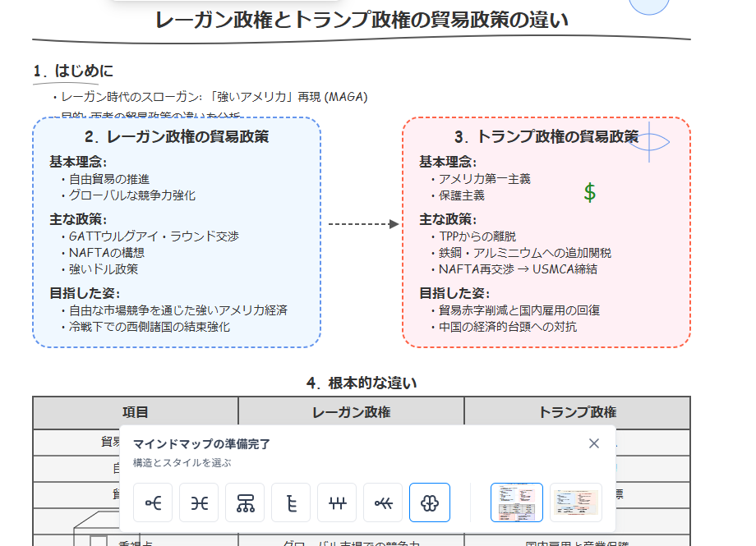Click heading 2. レーガン政権の貿易政策
The image size is (756, 546).
[177, 136]
